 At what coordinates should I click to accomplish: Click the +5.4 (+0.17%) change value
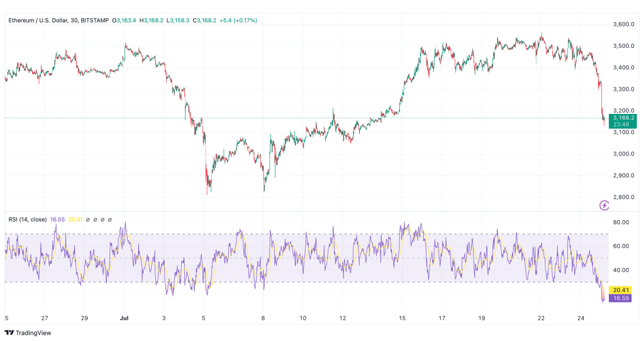pyautogui.click(x=238, y=20)
